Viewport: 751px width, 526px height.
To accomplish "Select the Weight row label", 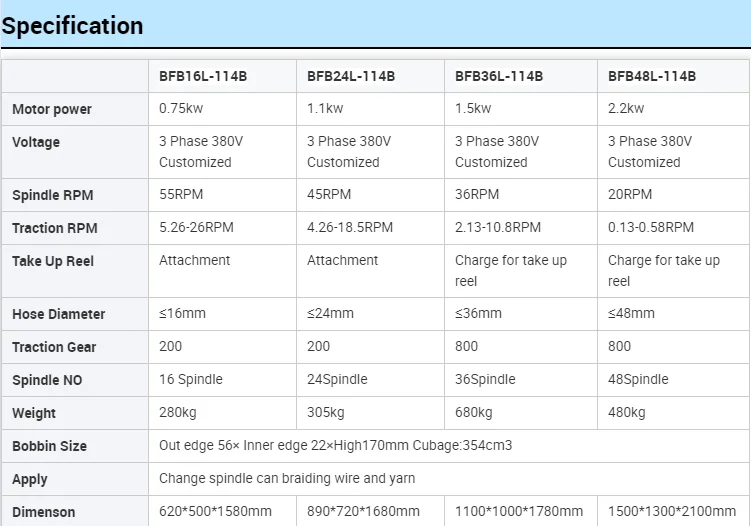I will point(34,413).
